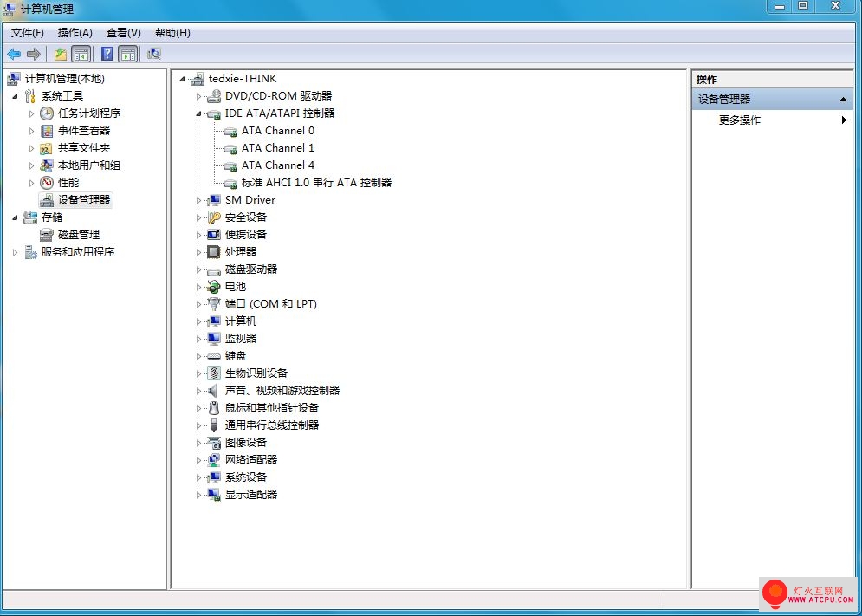This screenshot has width=862, height=616.
Task: Open the 操作(A) menu
Action: point(75,33)
